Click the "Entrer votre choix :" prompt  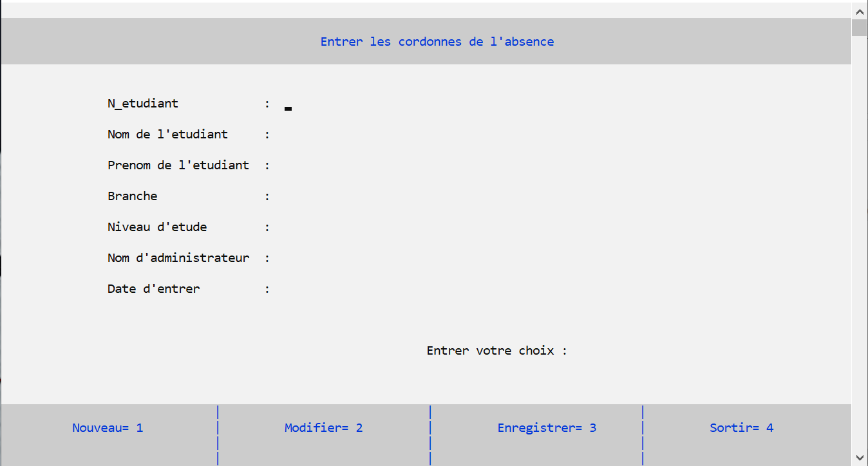497,351
